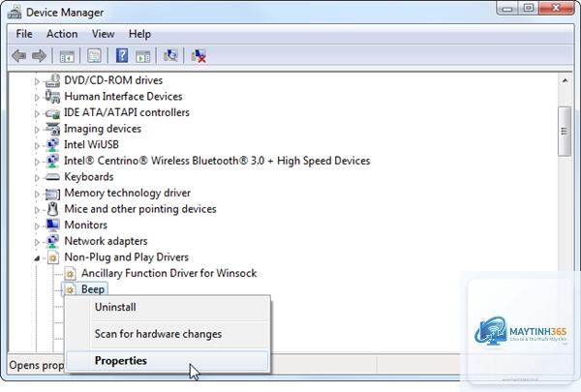Select the Monitors label

(86, 225)
